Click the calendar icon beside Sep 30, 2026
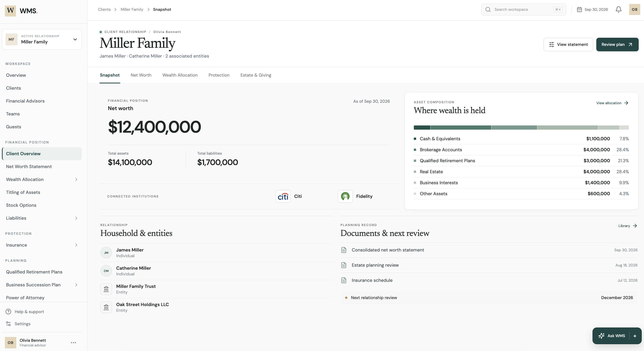Screen dimensions: 644x351 click(x=579, y=9)
